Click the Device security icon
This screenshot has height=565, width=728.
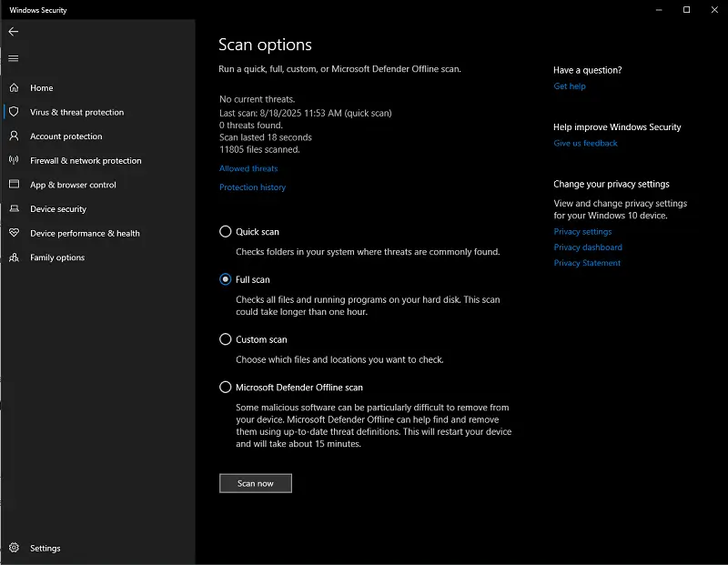(14, 209)
